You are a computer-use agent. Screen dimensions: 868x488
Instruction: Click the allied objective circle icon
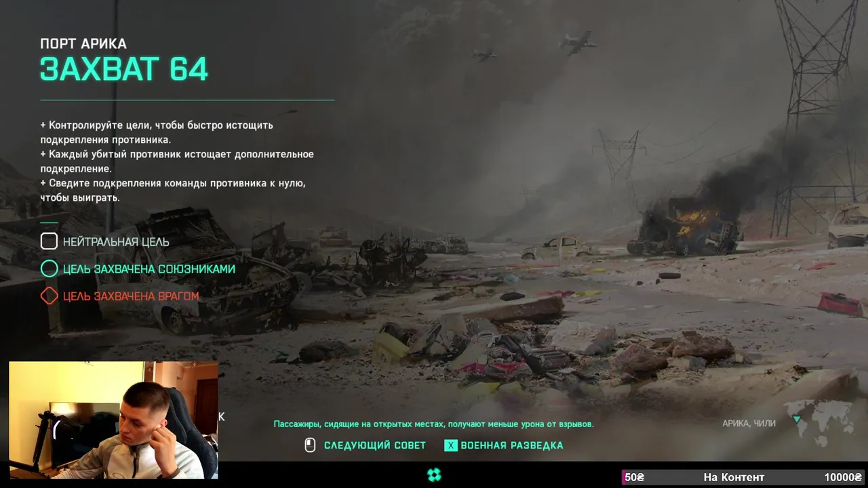[x=49, y=269]
